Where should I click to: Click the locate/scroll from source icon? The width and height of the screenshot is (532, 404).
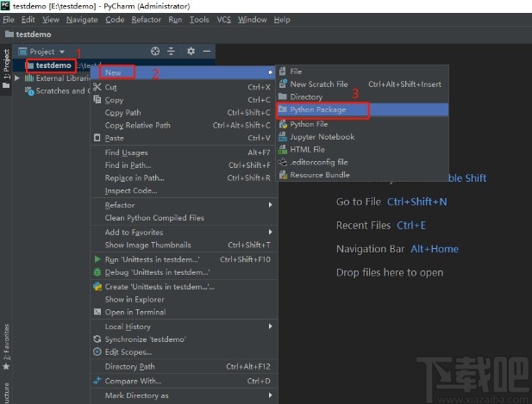155,51
